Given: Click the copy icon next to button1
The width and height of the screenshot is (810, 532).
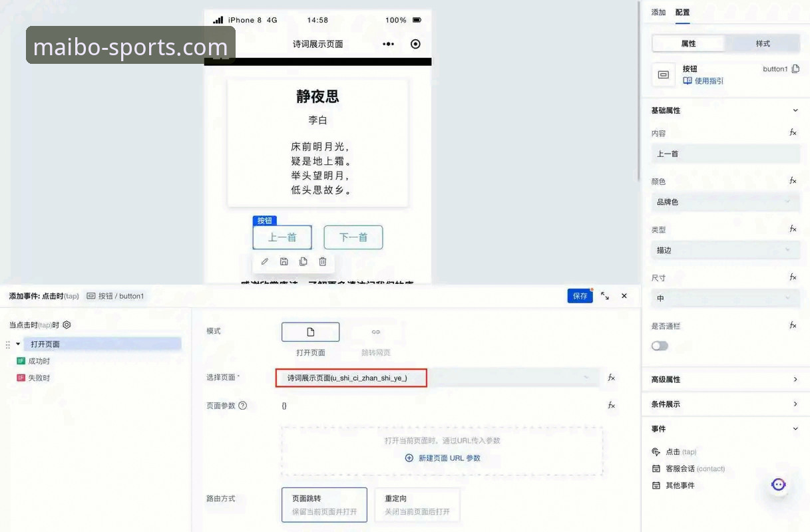Looking at the screenshot, I should [x=795, y=68].
